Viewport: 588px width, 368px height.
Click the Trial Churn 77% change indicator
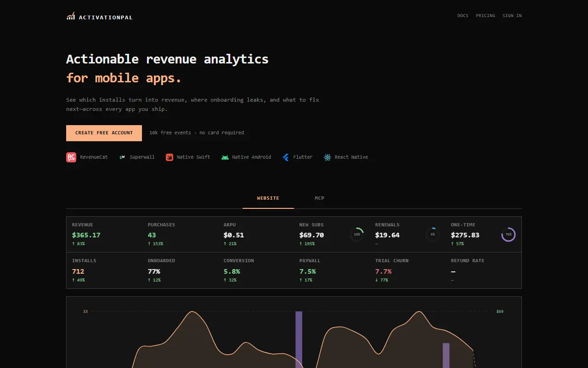[382, 280]
